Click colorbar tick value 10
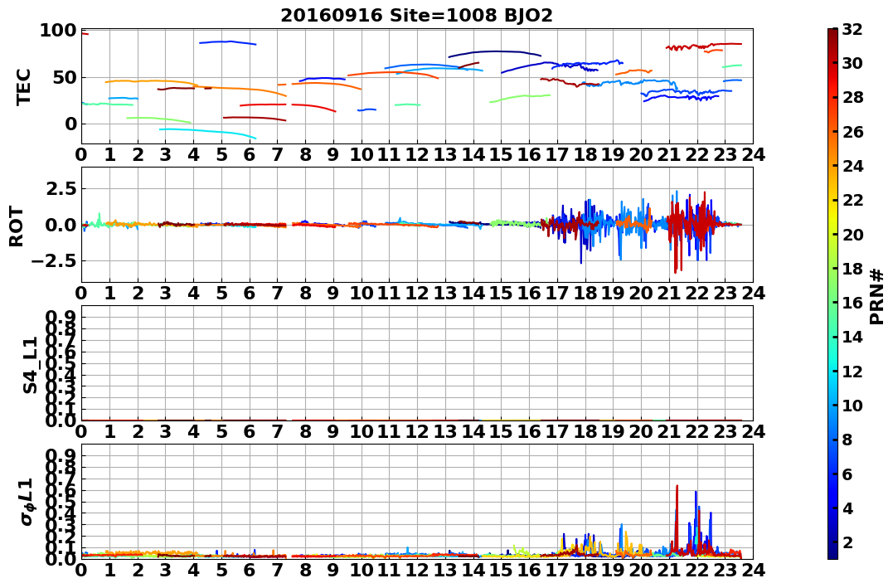This screenshot has width=893, height=588. (852, 405)
